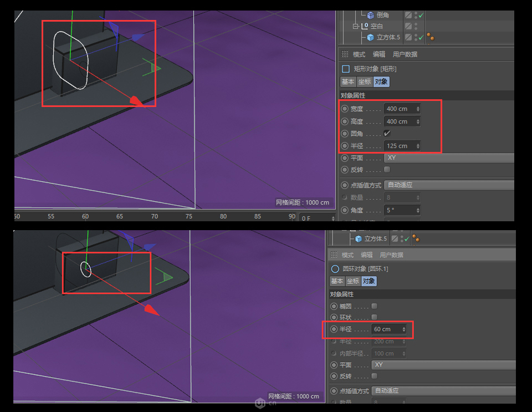Click the layer swatch next to 倒角
This screenshot has width=532, height=412.
click(409, 14)
